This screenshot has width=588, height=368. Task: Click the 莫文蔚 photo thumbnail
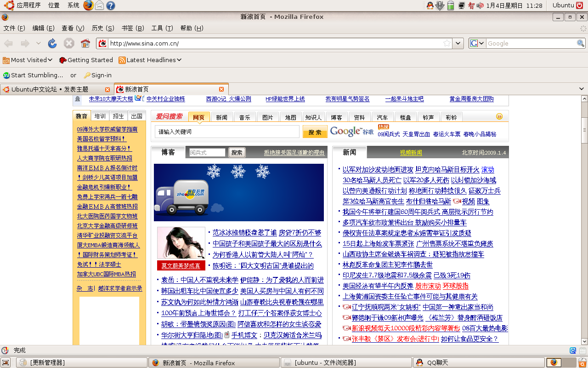pos(181,244)
